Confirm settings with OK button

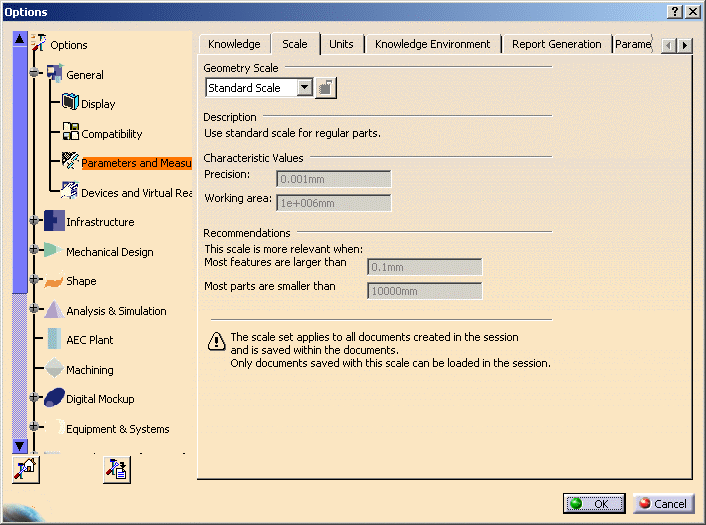(x=594, y=503)
